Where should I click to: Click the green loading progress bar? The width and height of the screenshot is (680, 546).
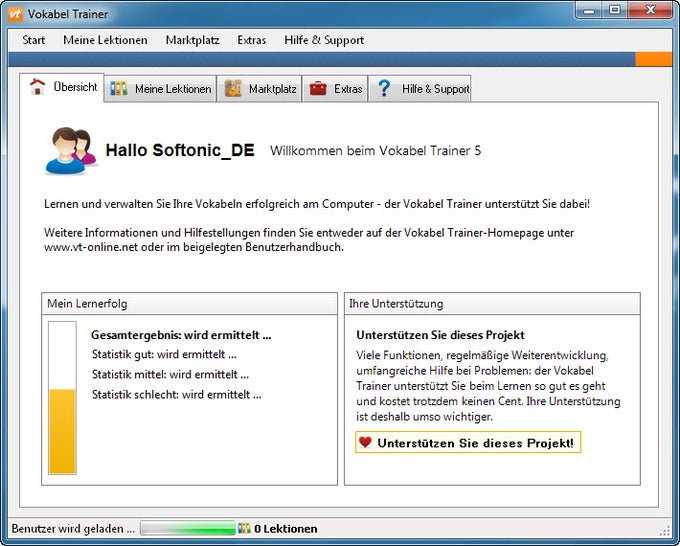click(x=188, y=528)
